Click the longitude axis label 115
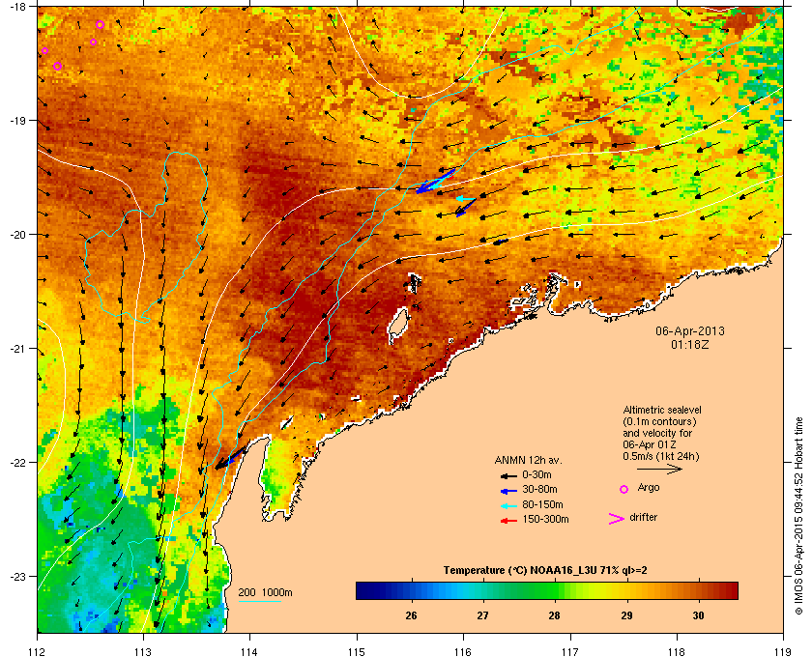 357,652
